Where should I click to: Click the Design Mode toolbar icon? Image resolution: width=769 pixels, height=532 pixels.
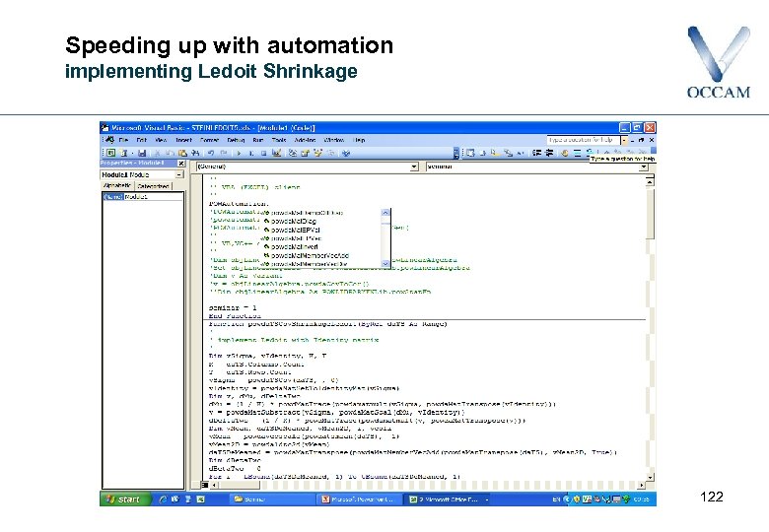pyautogui.click(x=277, y=153)
